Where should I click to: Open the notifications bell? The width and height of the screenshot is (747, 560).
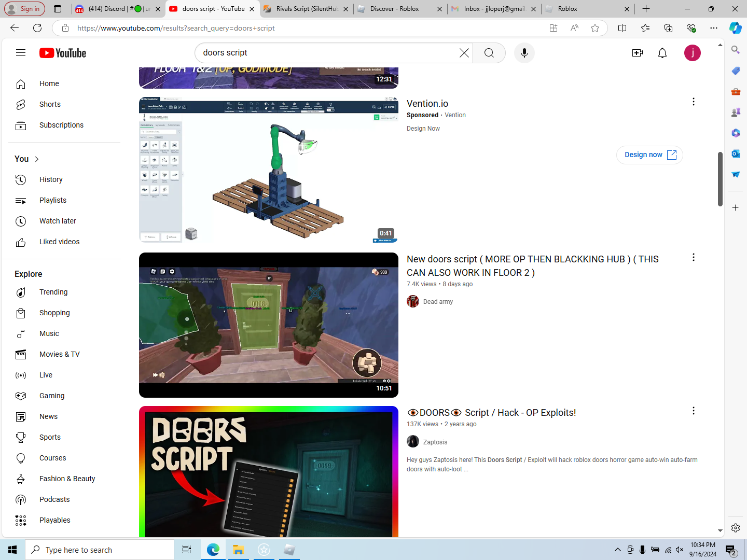coord(662,53)
